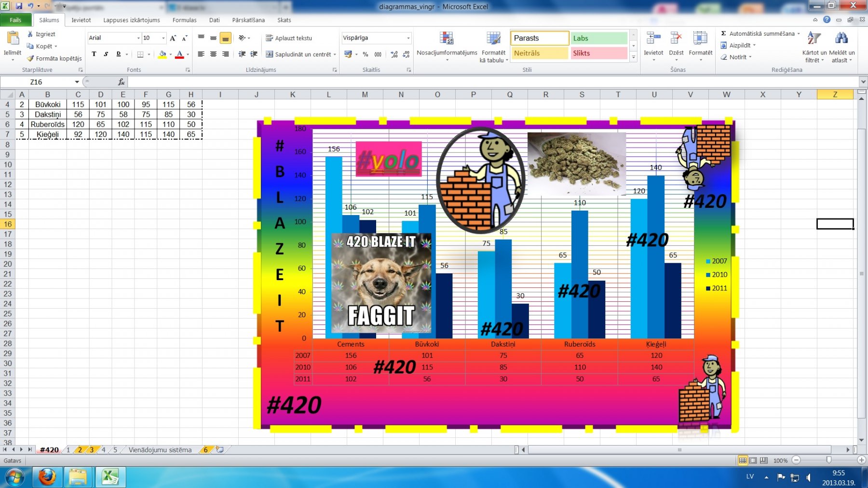868x488 pixels.
Task: Click the Formatēt kā tabulu icon
Action: [x=493, y=39]
